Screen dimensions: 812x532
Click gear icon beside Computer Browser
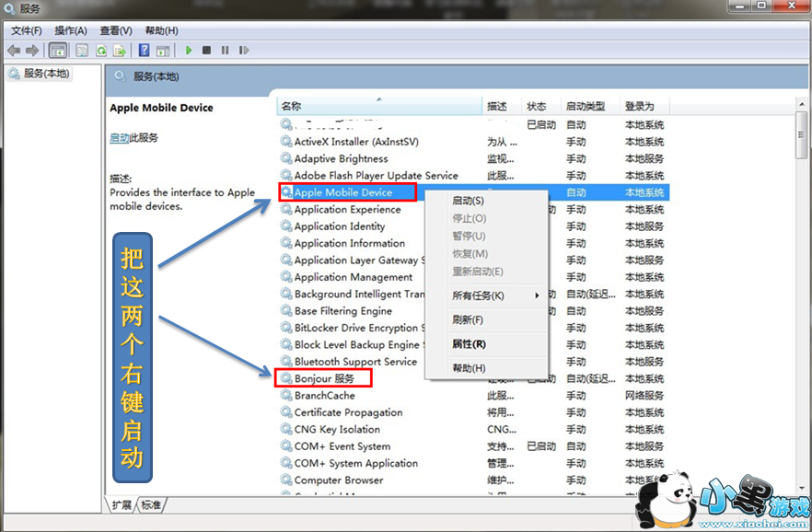pos(285,480)
